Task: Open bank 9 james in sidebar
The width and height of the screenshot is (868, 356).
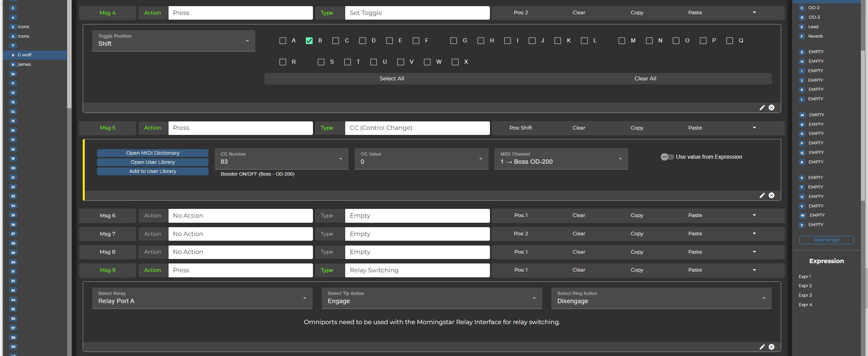Action: pyautogui.click(x=24, y=64)
